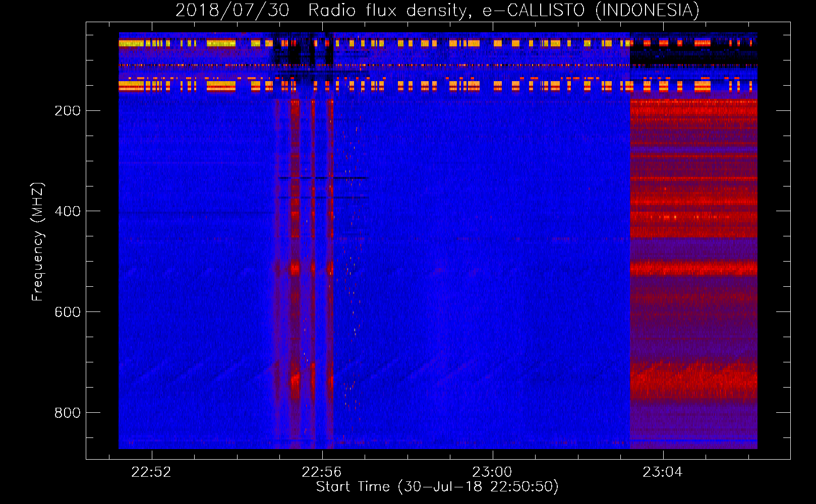Viewport: 816px width, 504px height.
Task: Click the 'Start Time (30-Jul-18 22:50:50)' label
Action: pos(437,487)
